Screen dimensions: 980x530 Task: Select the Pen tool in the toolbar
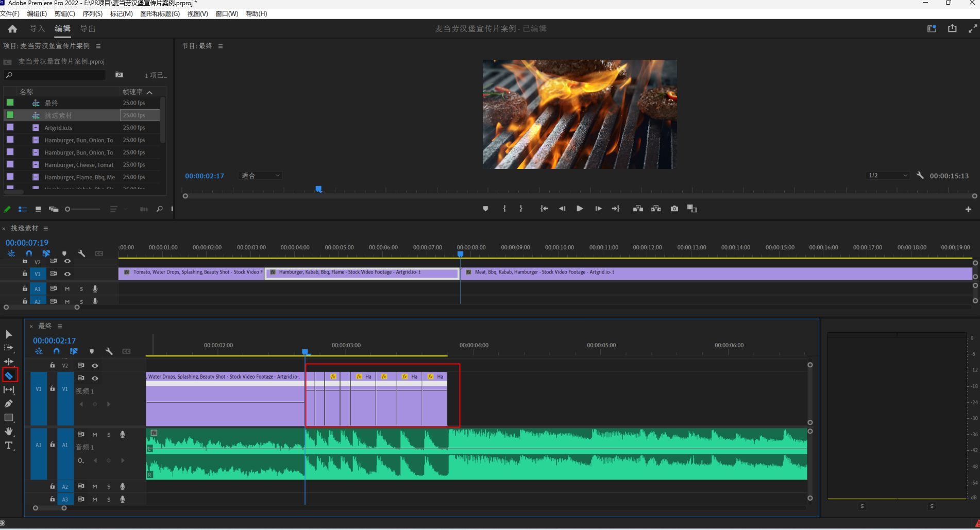9,403
